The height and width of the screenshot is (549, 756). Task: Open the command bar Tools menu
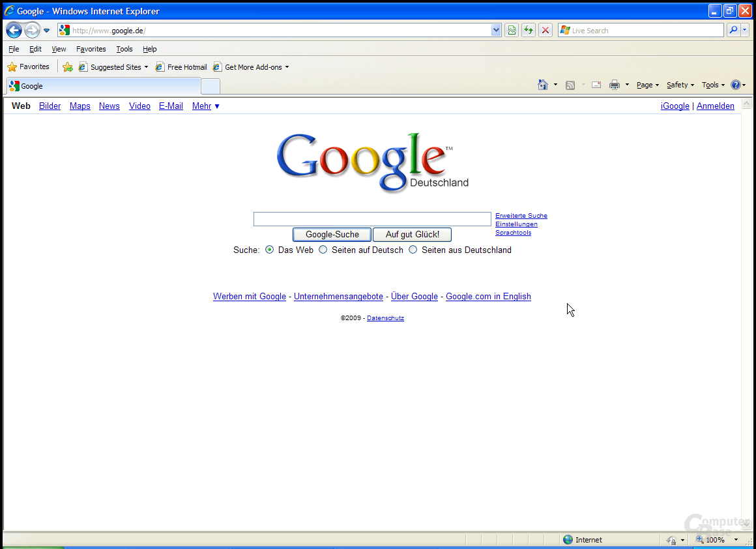pyautogui.click(x=713, y=85)
